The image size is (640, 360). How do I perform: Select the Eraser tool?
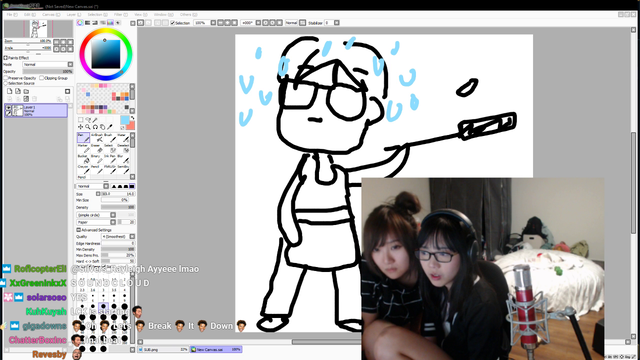[x=97, y=149]
